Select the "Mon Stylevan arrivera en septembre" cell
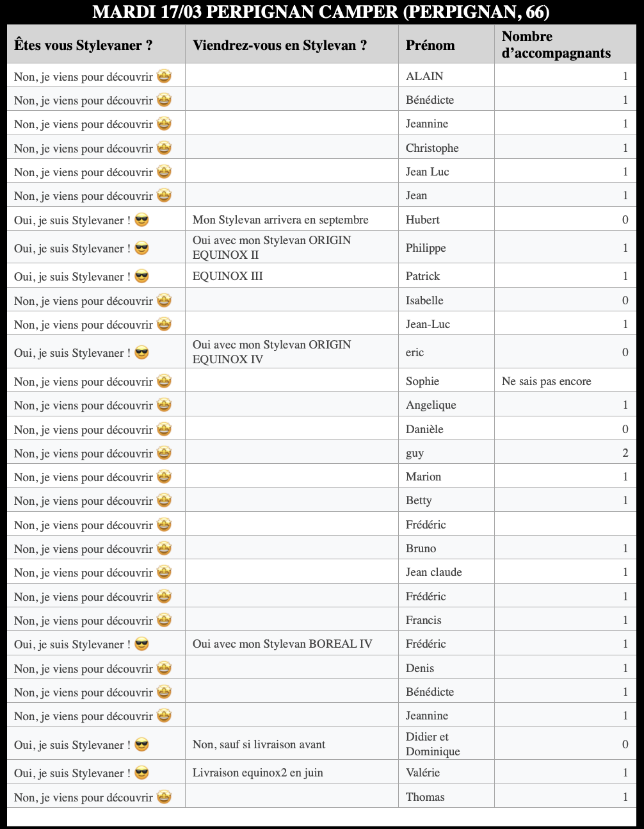This screenshot has width=644, height=829. [280, 220]
